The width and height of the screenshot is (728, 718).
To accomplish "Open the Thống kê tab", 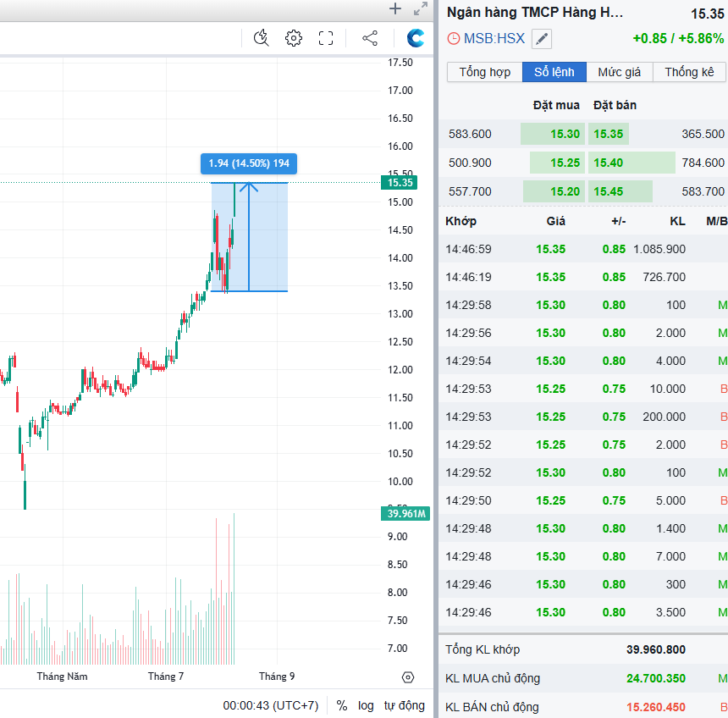I will [x=689, y=72].
